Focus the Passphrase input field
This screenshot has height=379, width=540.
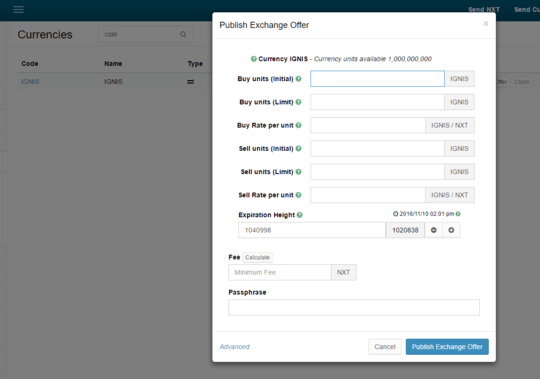[354, 307]
